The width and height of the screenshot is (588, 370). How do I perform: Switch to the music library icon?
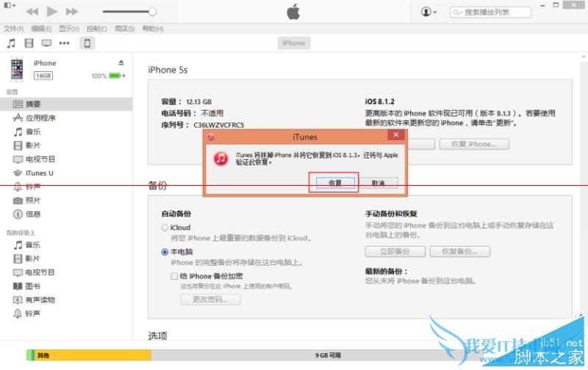point(11,43)
